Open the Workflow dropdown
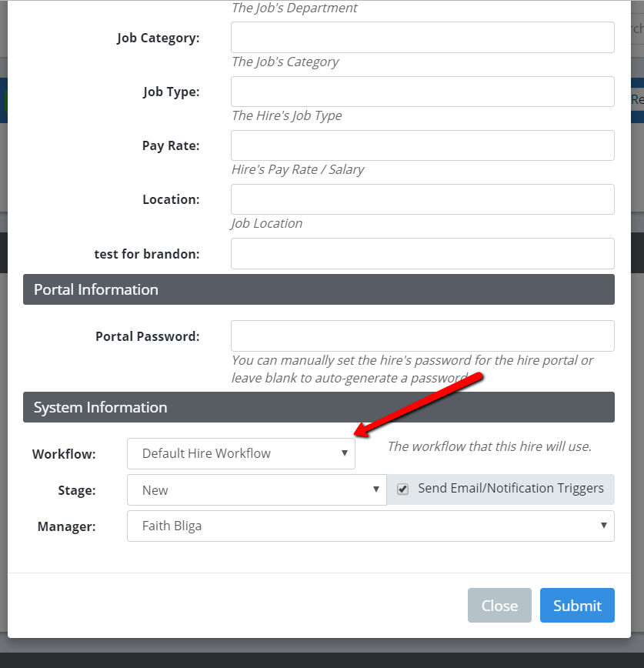 (x=241, y=453)
